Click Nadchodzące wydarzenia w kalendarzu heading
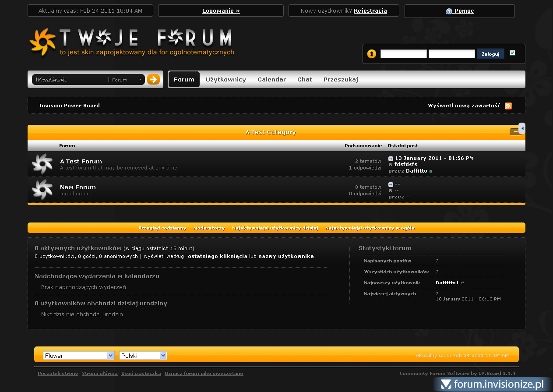This screenshot has height=392, width=553. coord(97,276)
